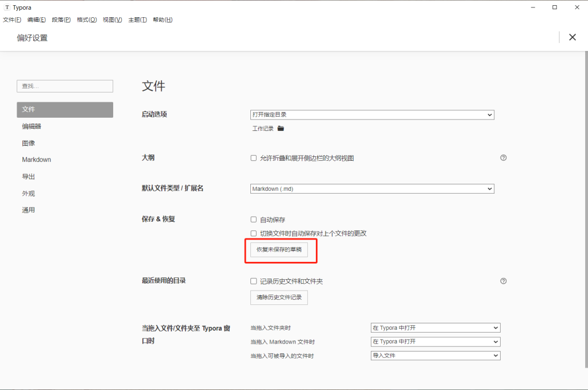Click the vertical scrollbar of preferences
The width and height of the screenshot is (588, 390).
click(x=586, y=209)
